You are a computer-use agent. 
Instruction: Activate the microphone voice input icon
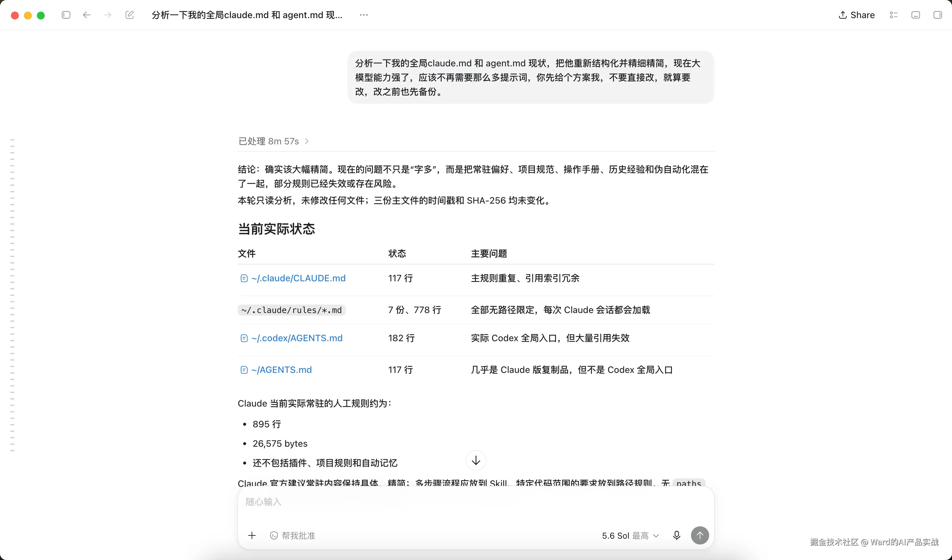[677, 535]
